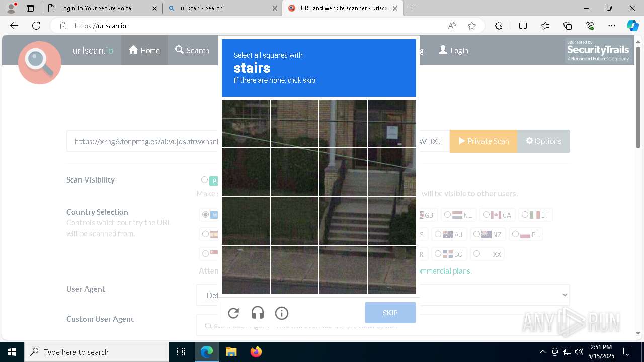Click the urlscan.io magnifier logo

coord(40,62)
